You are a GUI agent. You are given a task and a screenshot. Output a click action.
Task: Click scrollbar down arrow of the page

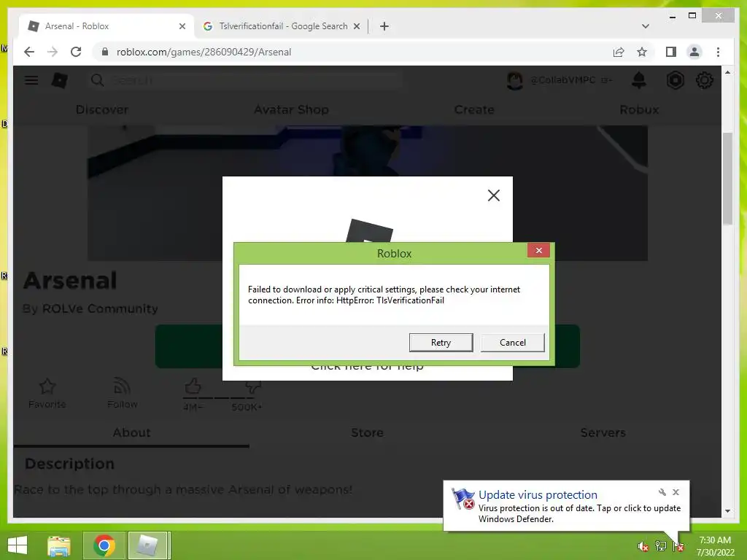pos(727,511)
